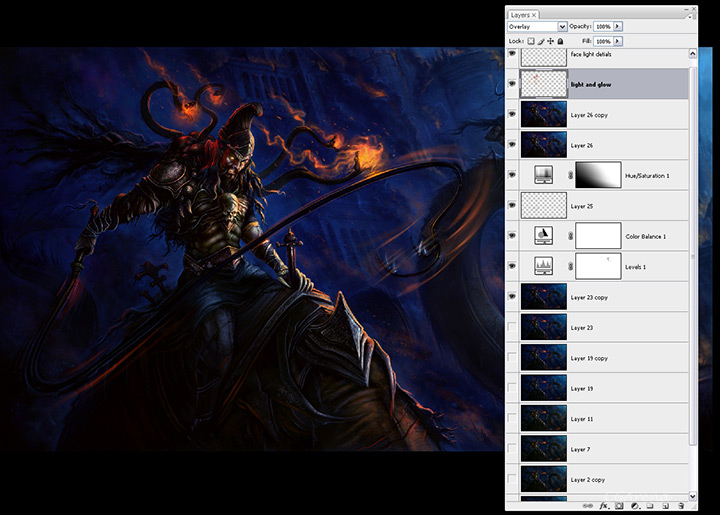Open the Opacity slider arrow
Image resolution: width=720 pixels, height=515 pixels.
pyautogui.click(x=618, y=27)
